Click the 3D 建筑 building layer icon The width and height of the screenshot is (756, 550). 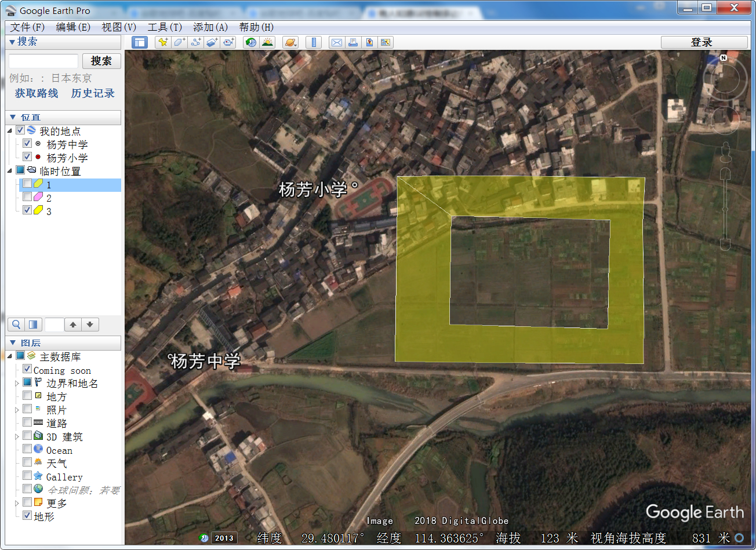click(38, 436)
